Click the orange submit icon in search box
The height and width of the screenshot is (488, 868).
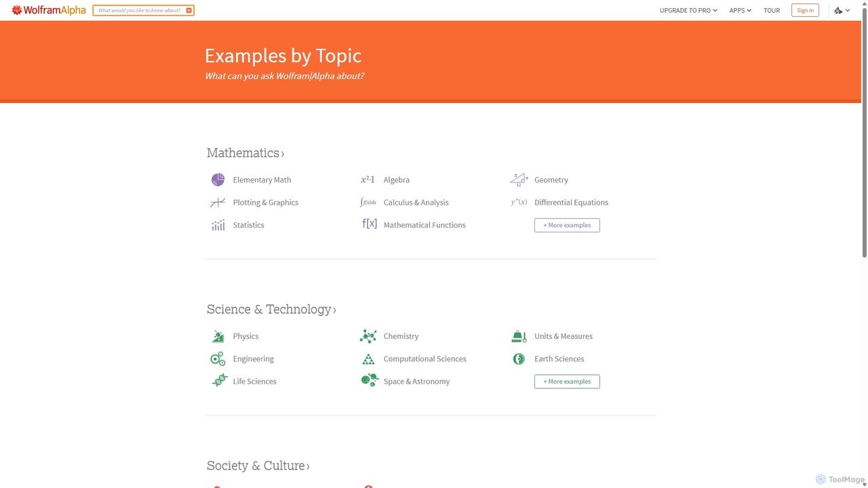189,10
